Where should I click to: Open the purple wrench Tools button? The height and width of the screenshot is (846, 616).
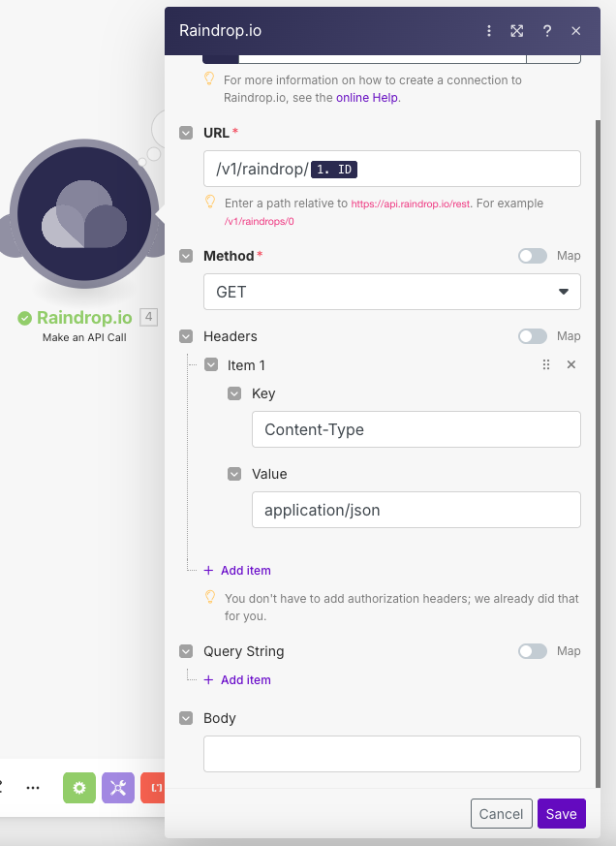[118, 788]
